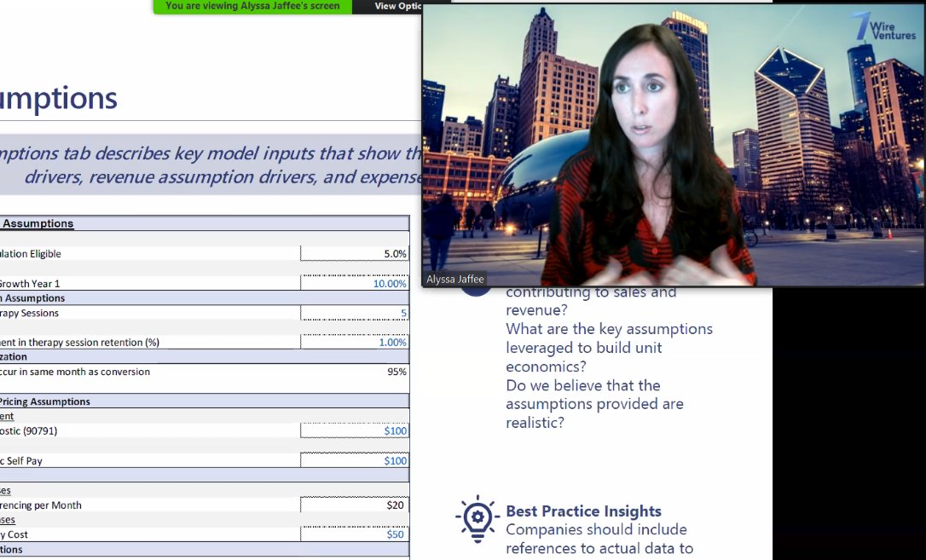Click the large 'umptions' page title

59,99
